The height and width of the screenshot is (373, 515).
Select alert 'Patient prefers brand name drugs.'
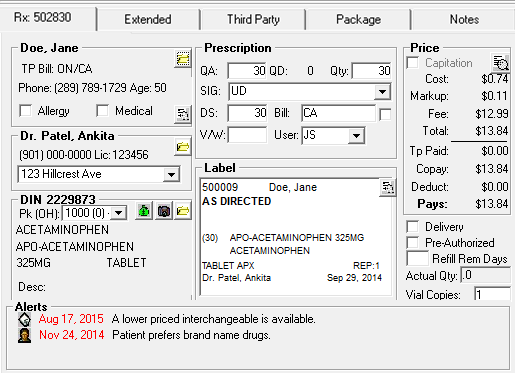coord(191,335)
